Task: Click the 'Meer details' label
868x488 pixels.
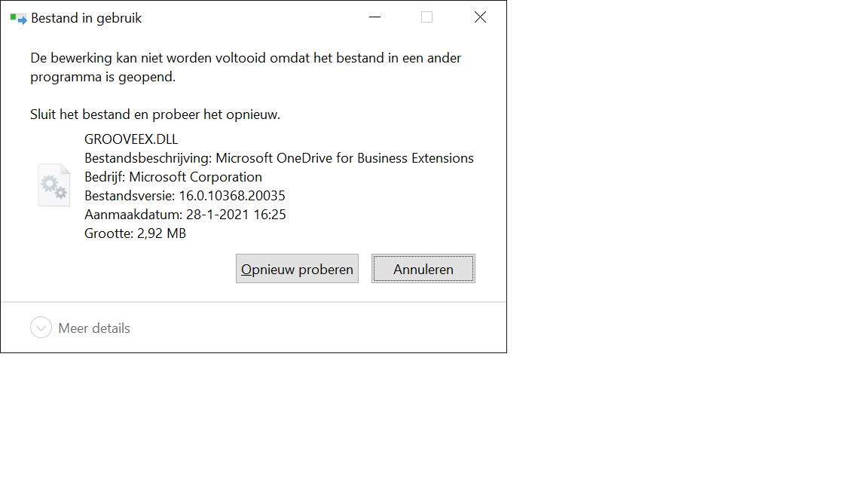Action: tap(94, 328)
